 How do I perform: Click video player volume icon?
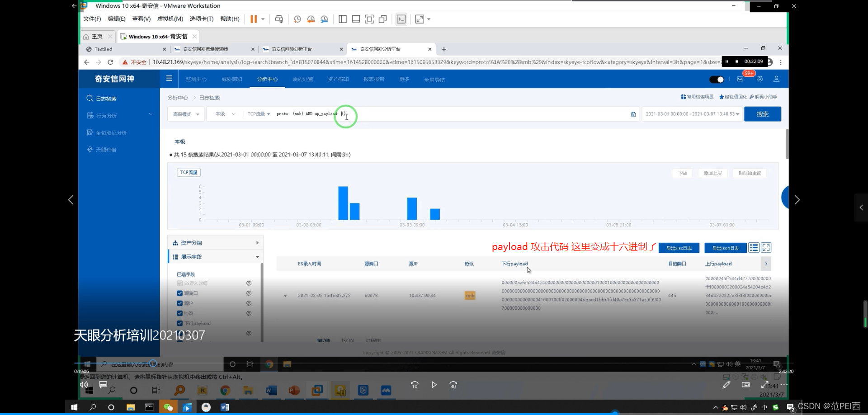(x=84, y=385)
